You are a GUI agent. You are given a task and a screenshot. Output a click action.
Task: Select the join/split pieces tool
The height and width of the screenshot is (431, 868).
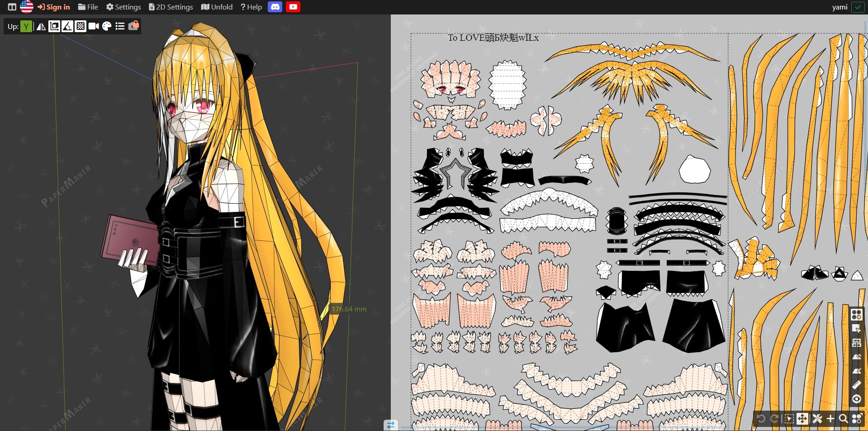tap(856, 343)
